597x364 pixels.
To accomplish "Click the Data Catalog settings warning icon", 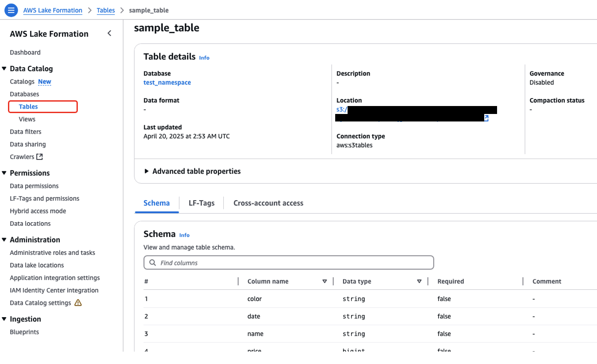I will tap(78, 303).
